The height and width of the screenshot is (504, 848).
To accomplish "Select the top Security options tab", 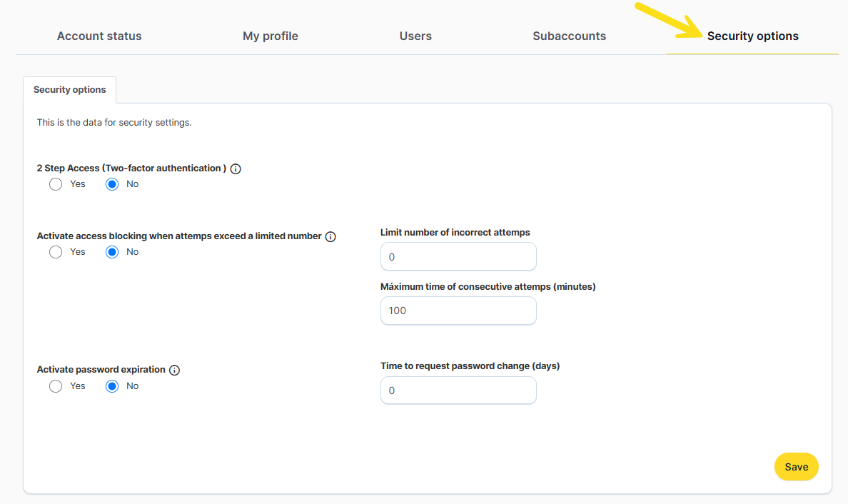I will (x=752, y=36).
